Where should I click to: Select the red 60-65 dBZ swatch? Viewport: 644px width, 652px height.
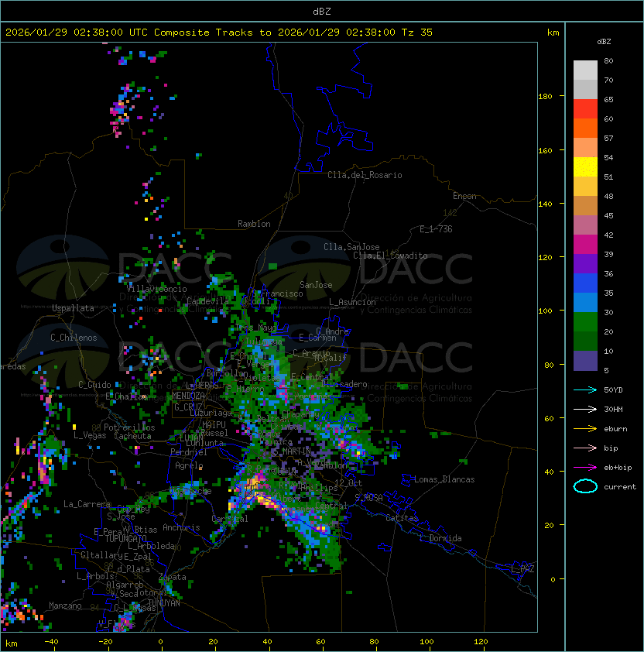pos(585,109)
